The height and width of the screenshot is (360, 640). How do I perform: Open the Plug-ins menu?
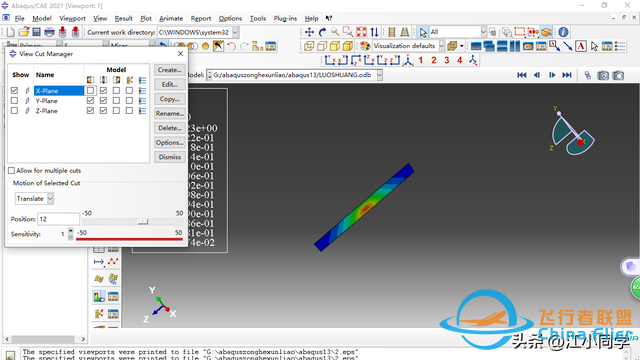point(285,18)
